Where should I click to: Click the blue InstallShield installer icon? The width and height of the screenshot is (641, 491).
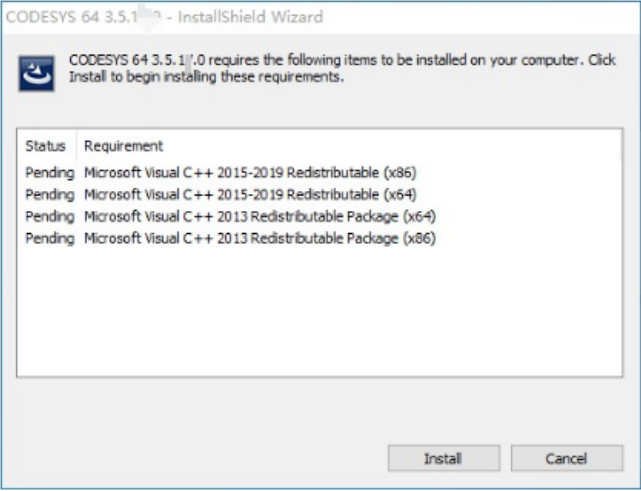tap(36, 74)
